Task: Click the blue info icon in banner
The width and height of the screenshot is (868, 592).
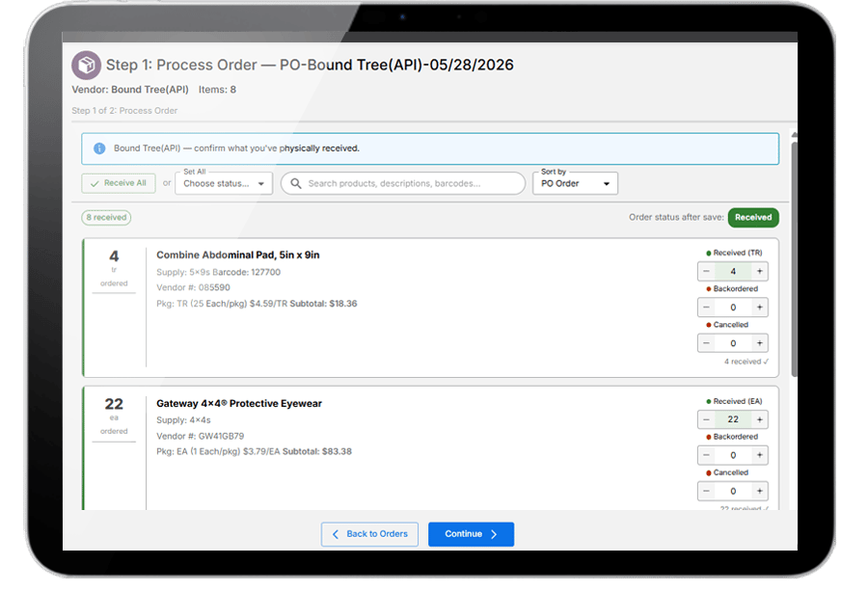Action: click(99, 148)
